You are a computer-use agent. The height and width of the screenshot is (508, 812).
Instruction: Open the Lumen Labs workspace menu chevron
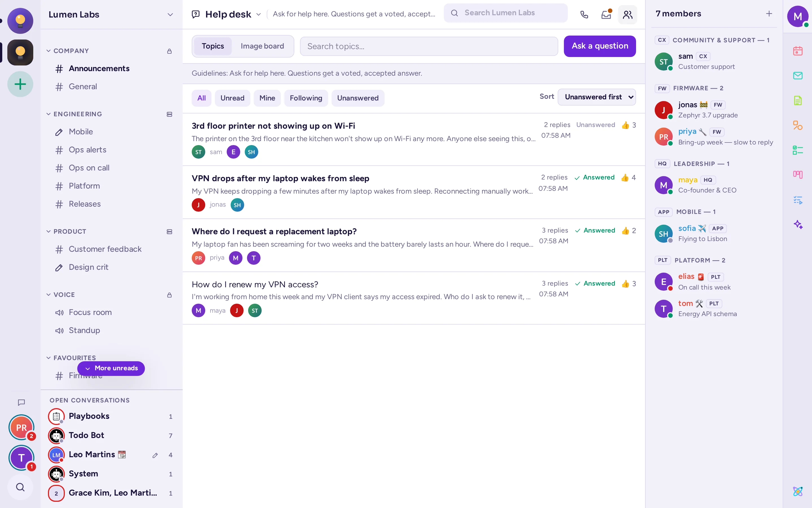coord(170,15)
